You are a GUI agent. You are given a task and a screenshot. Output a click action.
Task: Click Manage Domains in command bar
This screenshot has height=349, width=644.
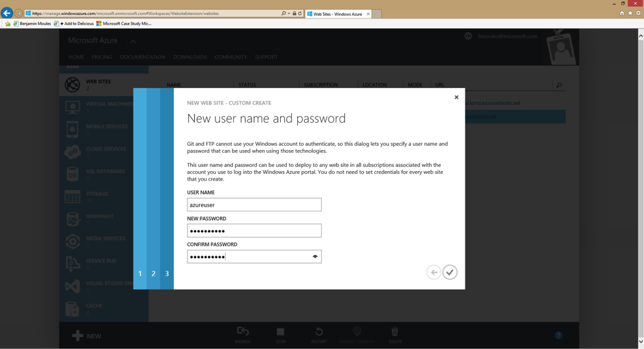357,335
